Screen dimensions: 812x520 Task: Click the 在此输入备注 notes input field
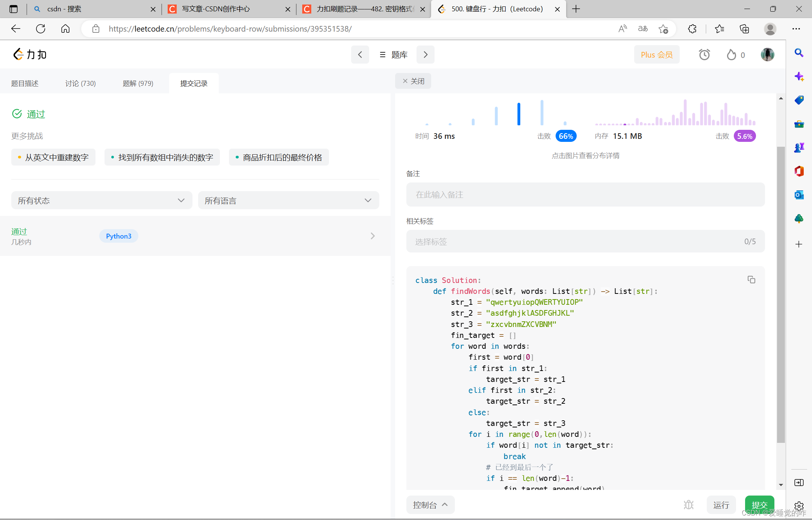pyautogui.click(x=585, y=195)
